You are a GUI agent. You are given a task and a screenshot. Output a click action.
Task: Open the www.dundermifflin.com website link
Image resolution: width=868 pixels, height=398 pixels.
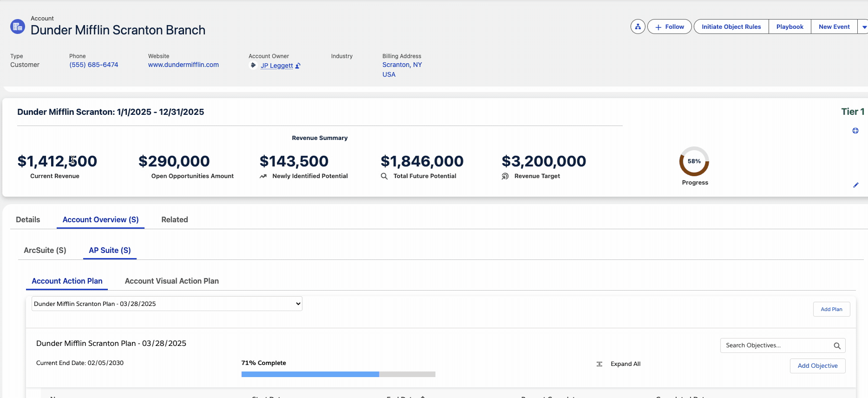point(183,65)
